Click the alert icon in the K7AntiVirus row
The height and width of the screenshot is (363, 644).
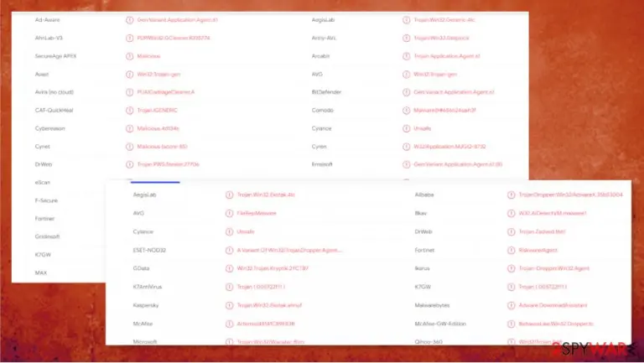tap(229, 287)
